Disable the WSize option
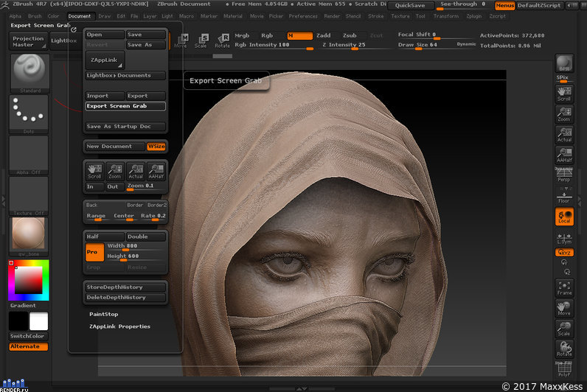The width and height of the screenshot is (587, 392). [156, 146]
